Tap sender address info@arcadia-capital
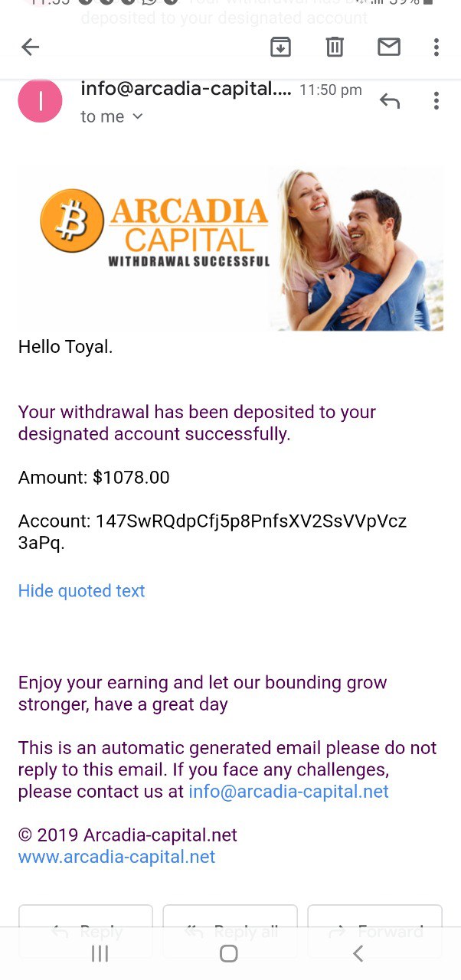 point(186,90)
